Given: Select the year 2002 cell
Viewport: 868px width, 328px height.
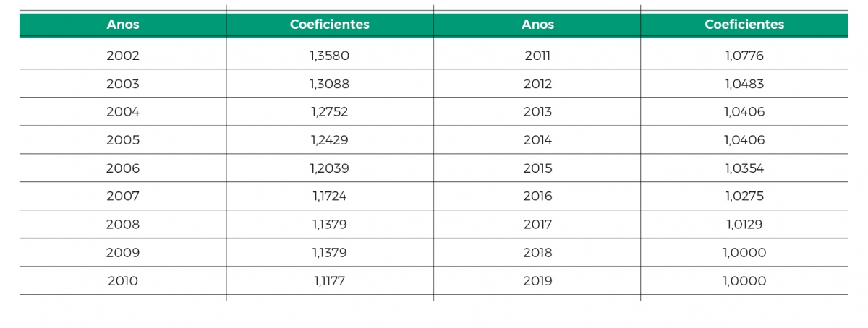Looking at the screenshot, I should 123,56.
